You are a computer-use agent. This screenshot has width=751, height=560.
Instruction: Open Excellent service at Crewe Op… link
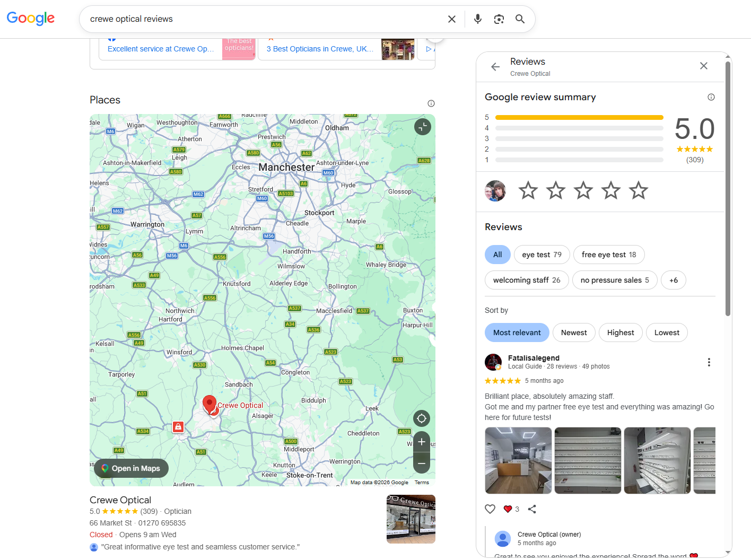click(x=161, y=49)
